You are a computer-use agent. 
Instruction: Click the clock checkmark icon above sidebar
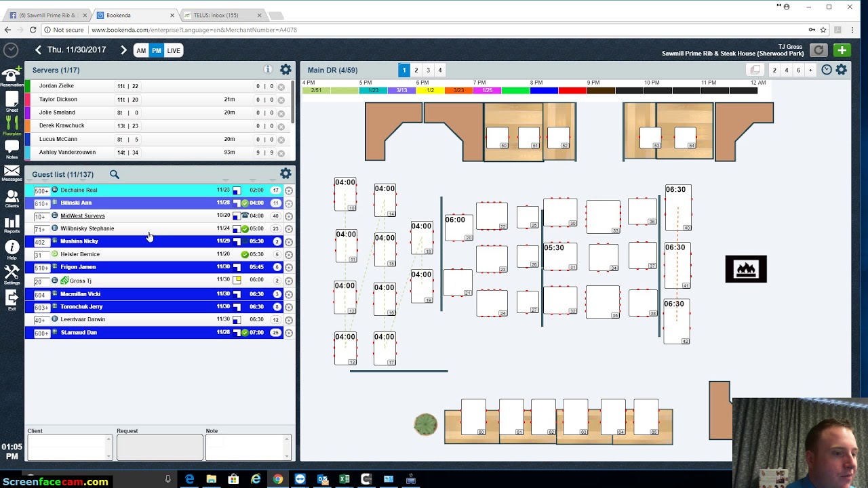click(10, 50)
